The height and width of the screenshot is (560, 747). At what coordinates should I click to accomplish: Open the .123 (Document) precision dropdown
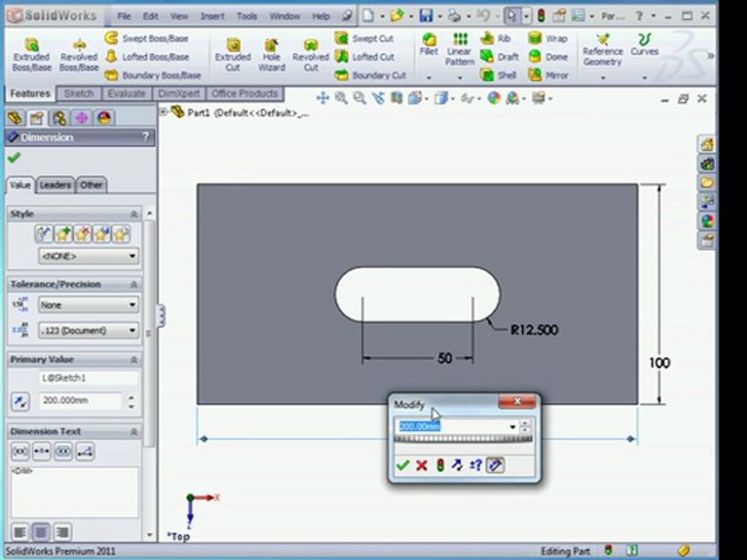click(x=89, y=331)
